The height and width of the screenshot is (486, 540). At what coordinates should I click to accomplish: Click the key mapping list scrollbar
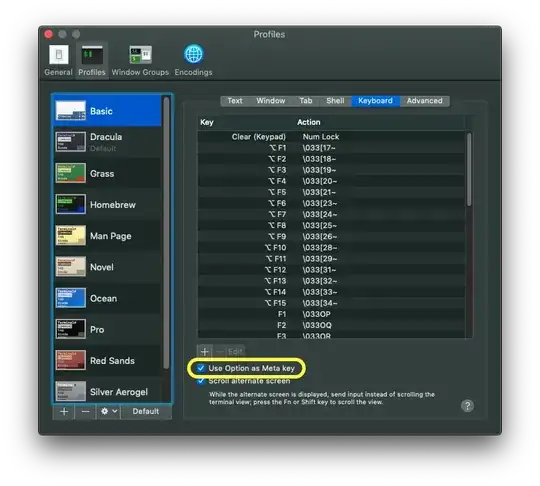(x=469, y=170)
